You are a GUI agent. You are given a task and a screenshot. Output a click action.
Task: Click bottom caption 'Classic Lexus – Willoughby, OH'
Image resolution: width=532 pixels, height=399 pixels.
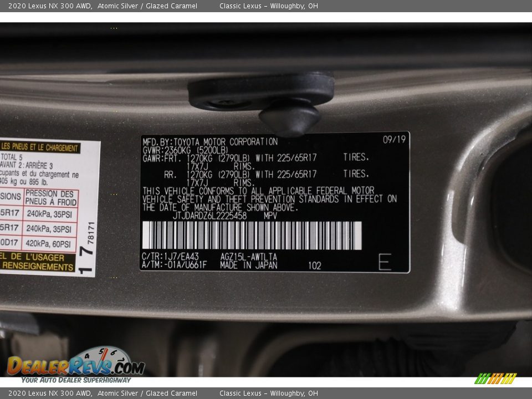[x=269, y=393]
